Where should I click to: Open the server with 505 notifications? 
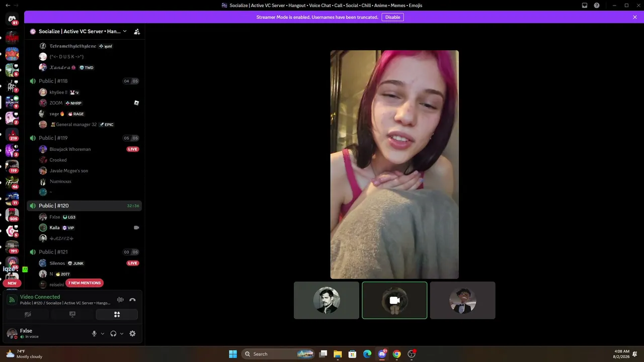(12, 215)
